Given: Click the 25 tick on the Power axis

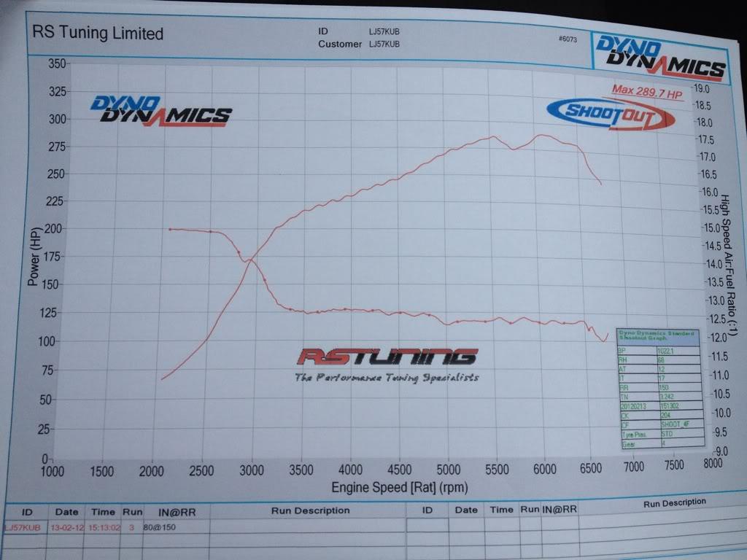Looking at the screenshot, I should coord(43,429).
